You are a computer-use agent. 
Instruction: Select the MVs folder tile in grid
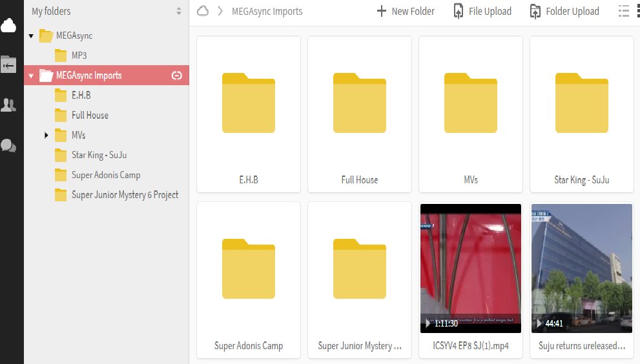click(471, 114)
